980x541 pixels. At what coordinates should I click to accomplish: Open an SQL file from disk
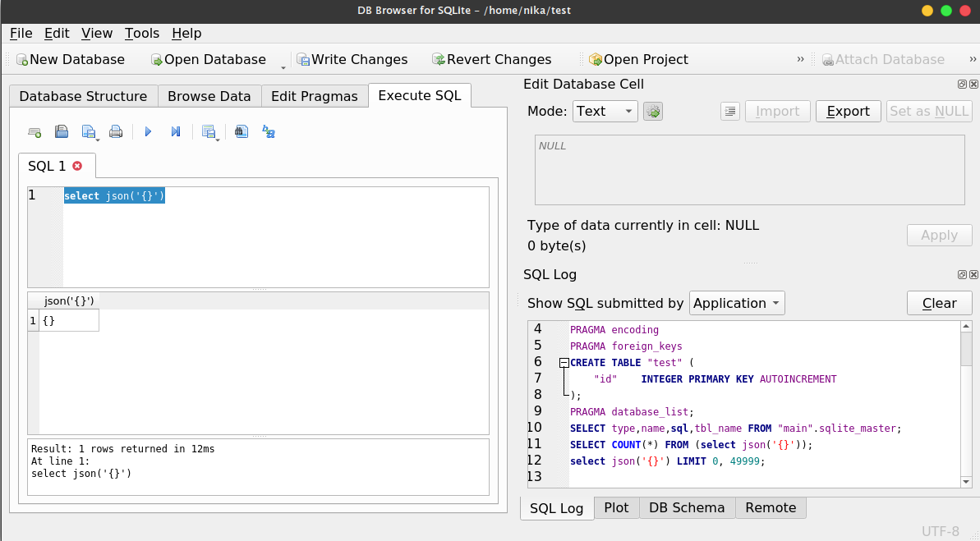[x=62, y=131]
